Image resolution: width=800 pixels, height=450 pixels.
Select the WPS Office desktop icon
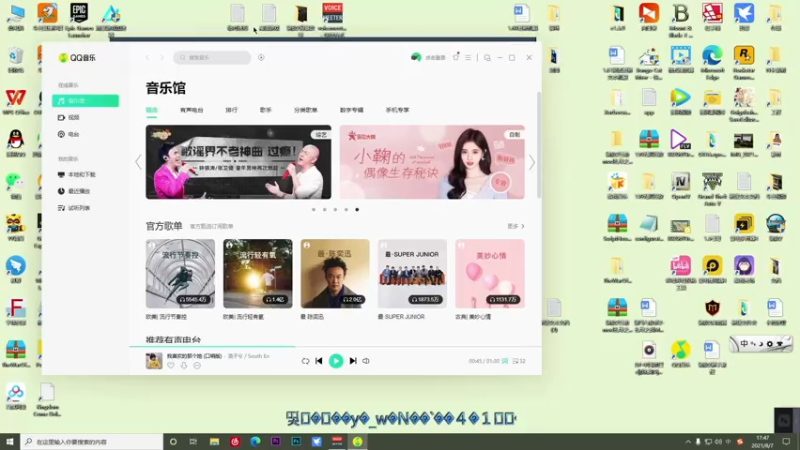(x=16, y=102)
